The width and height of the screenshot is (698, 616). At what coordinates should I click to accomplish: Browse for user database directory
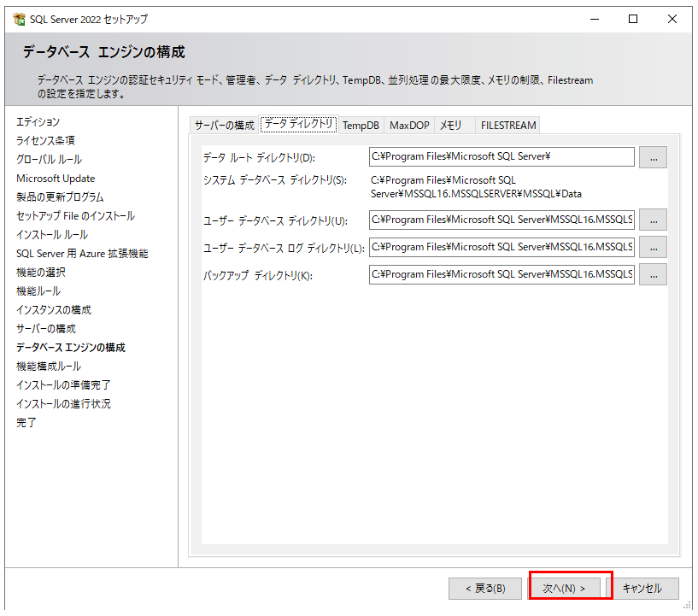coord(653,220)
